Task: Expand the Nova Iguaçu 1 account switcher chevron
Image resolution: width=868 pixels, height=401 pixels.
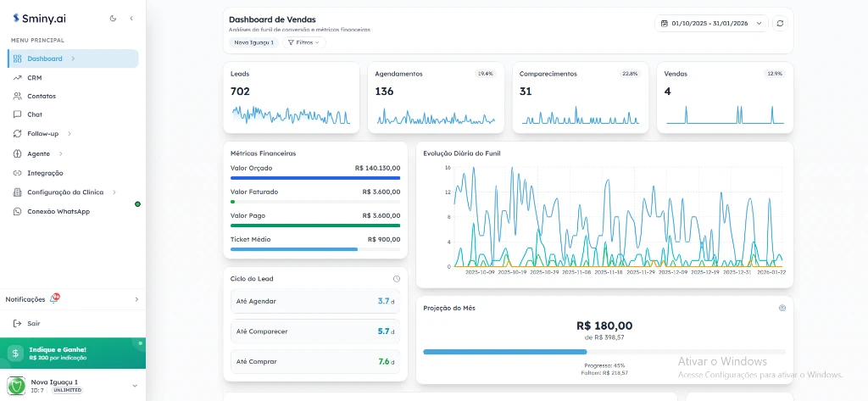Action: tap(135, 386)
